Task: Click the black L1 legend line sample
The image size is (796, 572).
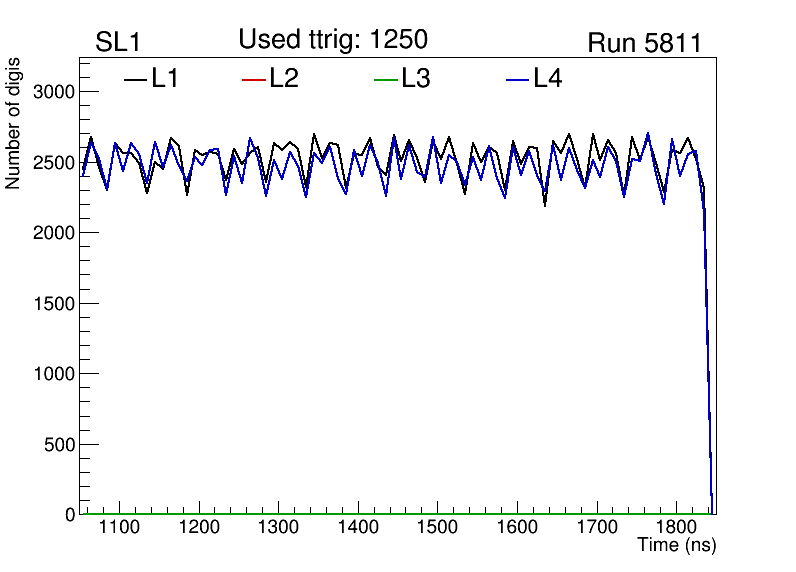Action: pyautogui.click(x=135, y=80)
